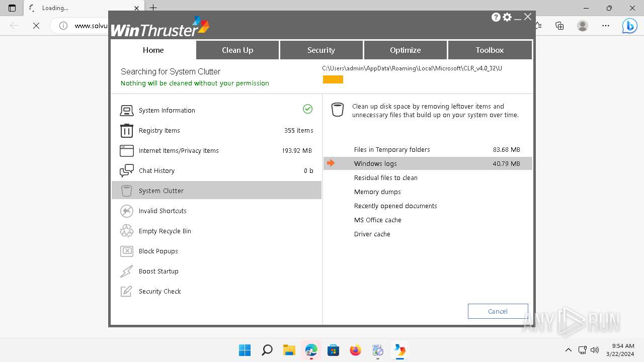The height and width of the screenshot is (362, 644).
Task: Click the Internet Items browser window icon
Action: click(127, 151)
